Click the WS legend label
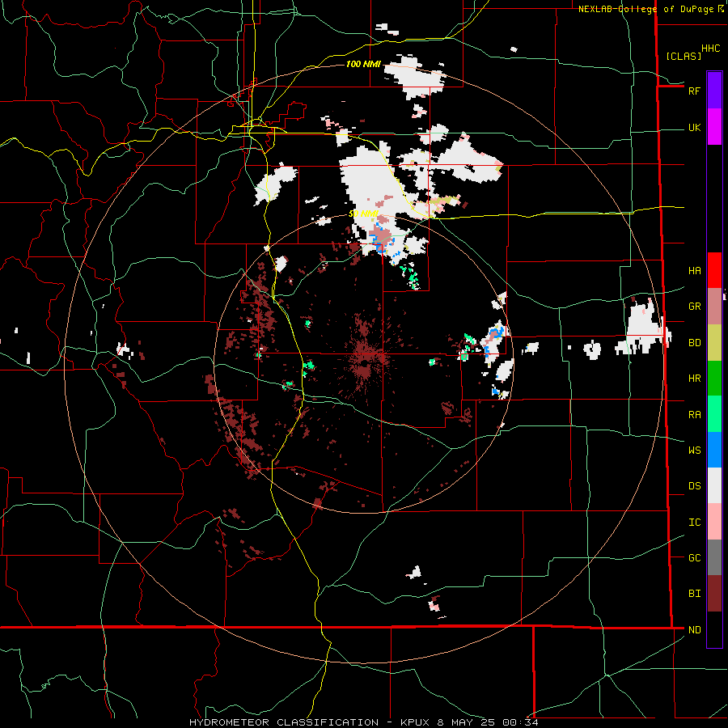728x728 pixels. pyautogui.click(x=694, y=450)
